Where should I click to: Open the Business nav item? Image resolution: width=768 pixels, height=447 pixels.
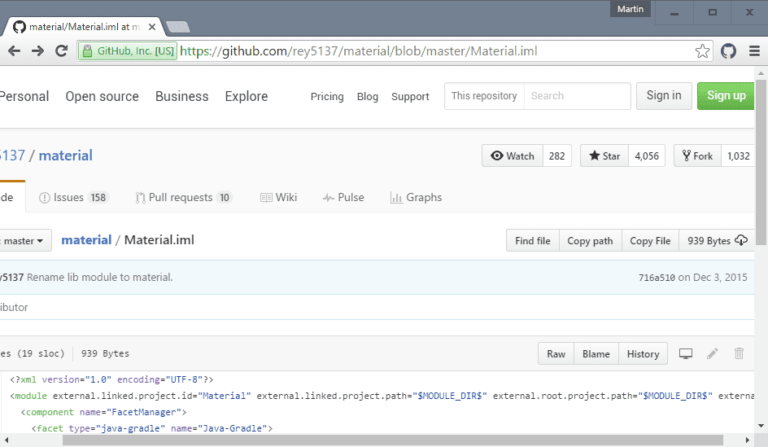pos(182,96)
